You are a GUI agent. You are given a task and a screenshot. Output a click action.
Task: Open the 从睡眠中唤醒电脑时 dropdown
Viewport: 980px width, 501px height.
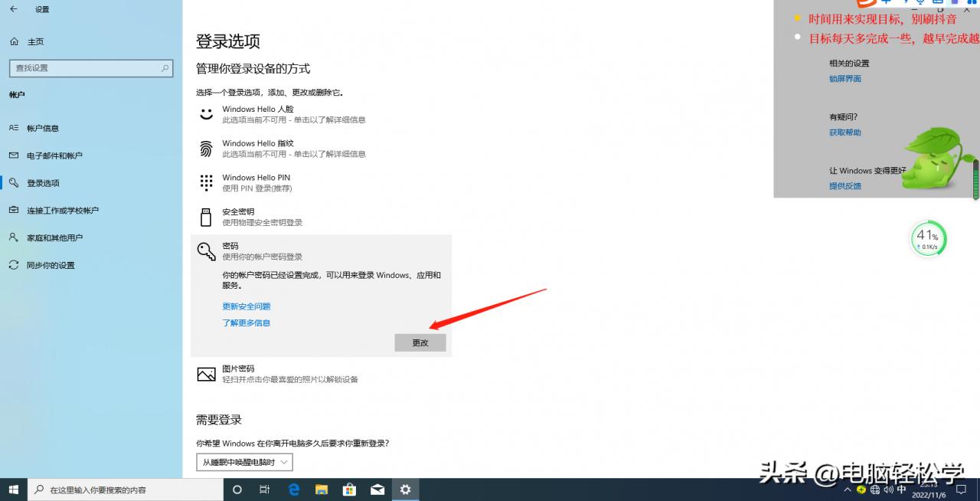pos(244,462)
